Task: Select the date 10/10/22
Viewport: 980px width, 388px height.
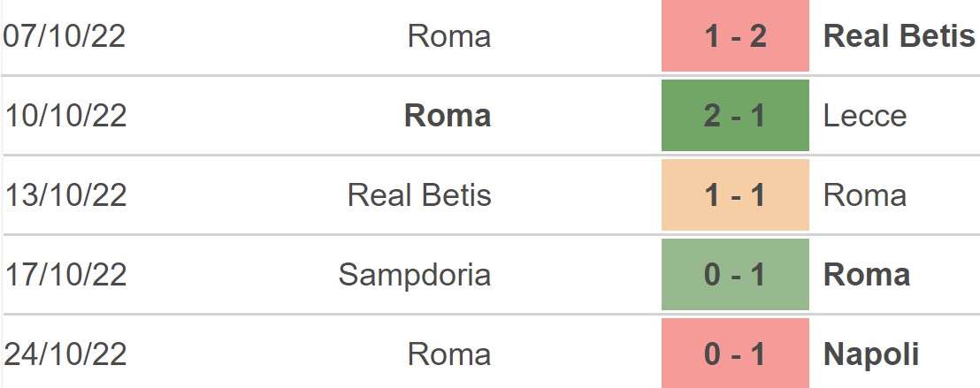Action: click(x=65, y=116)
